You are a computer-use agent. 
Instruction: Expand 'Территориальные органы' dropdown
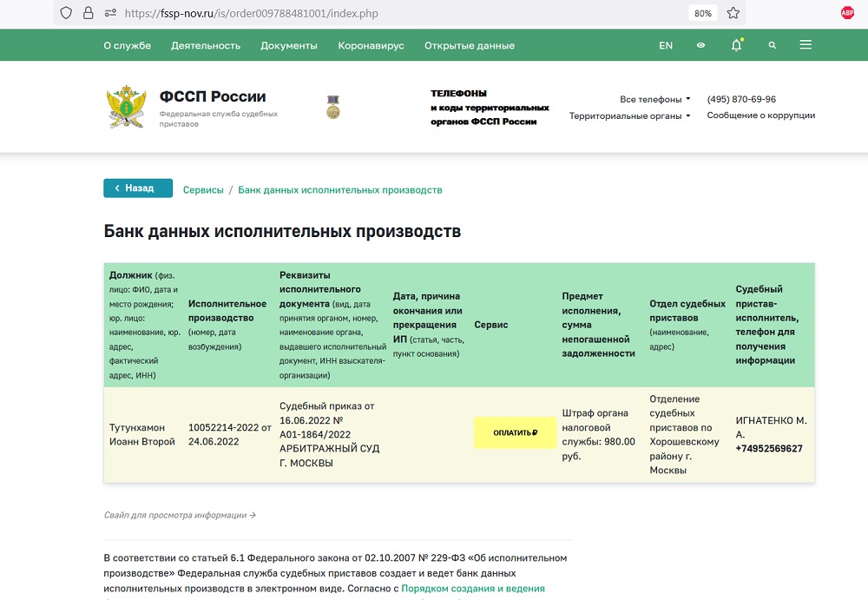629,115
